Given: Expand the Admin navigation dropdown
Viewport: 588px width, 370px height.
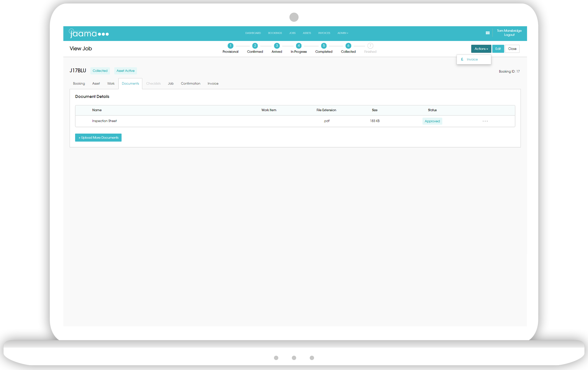Looking at the screenshot, I should tap(341, 33).
